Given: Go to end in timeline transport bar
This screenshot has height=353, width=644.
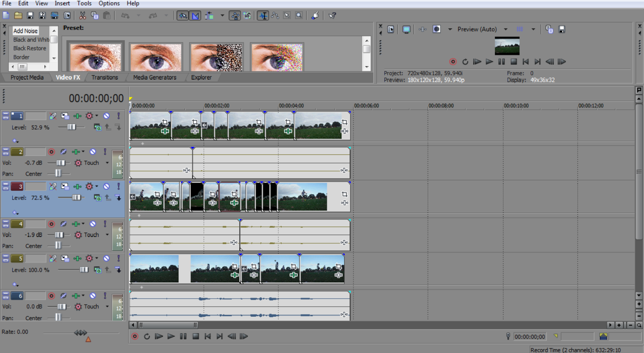Looking at the screenshot, I should point(219,337).
